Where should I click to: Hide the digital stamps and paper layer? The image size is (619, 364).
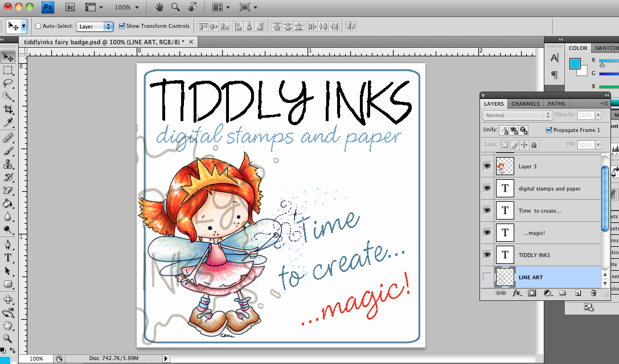coord(487,188)
